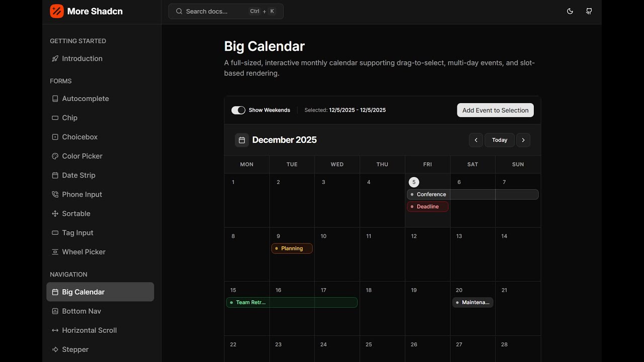The height and width of the screenshot is (362, 644).
Task: Click the rocket icon next to Introduction
Action: click(55, 59)
